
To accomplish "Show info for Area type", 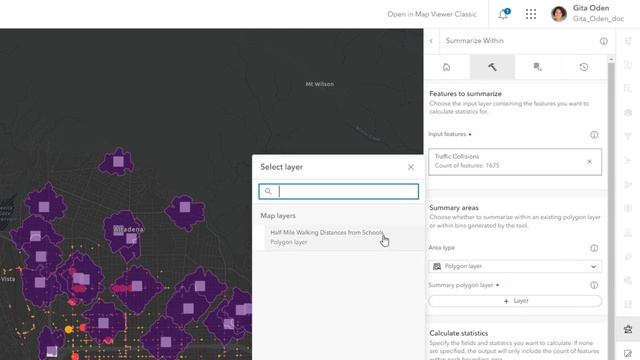I will point(594,248).
